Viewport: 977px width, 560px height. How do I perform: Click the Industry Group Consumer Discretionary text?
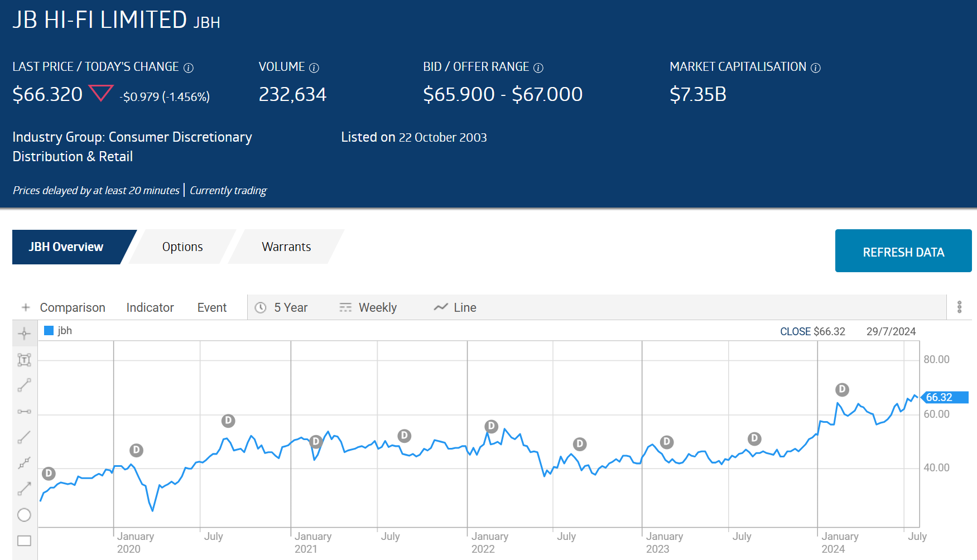click(132, 147)
